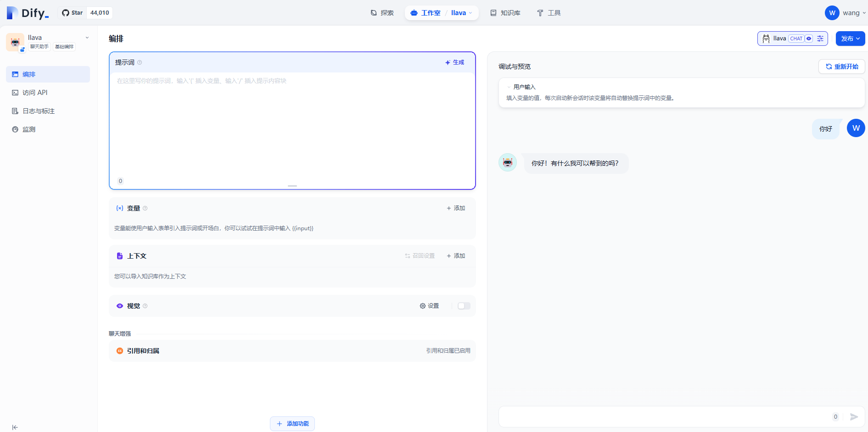
Task: Open model parameter sliders icon
Action: 820,39
